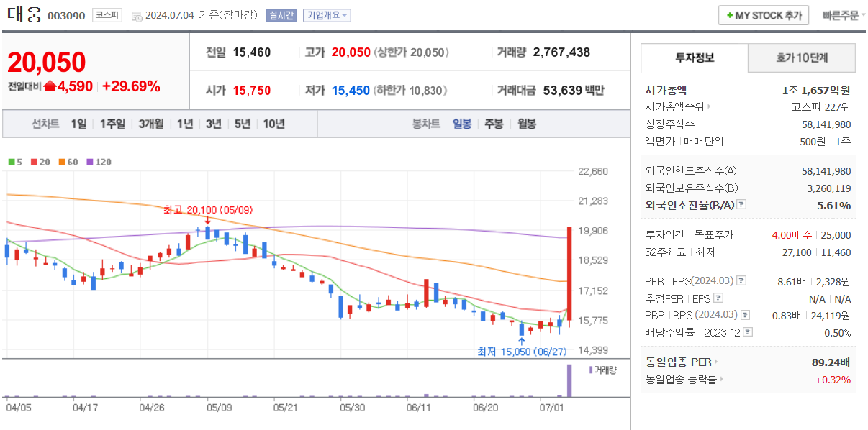The image size is (868, 430).
Task: Click the estimated PER EPS help icon
Action: 718,298
